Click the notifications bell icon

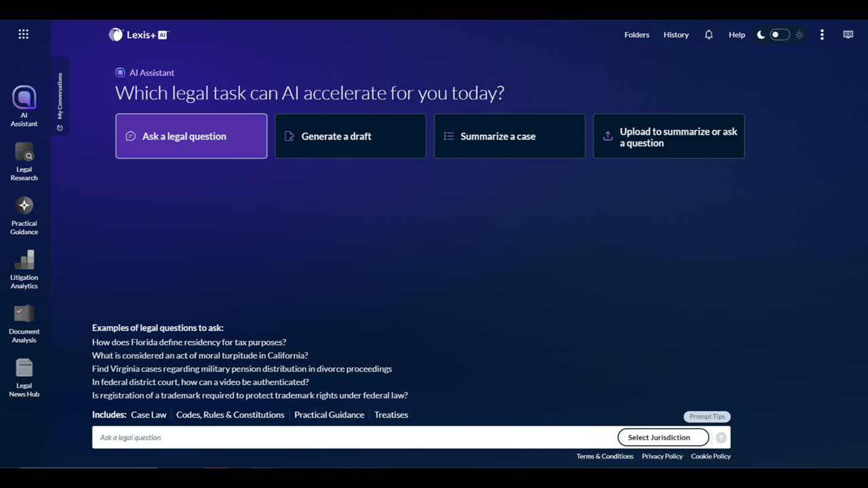[709, 35]
